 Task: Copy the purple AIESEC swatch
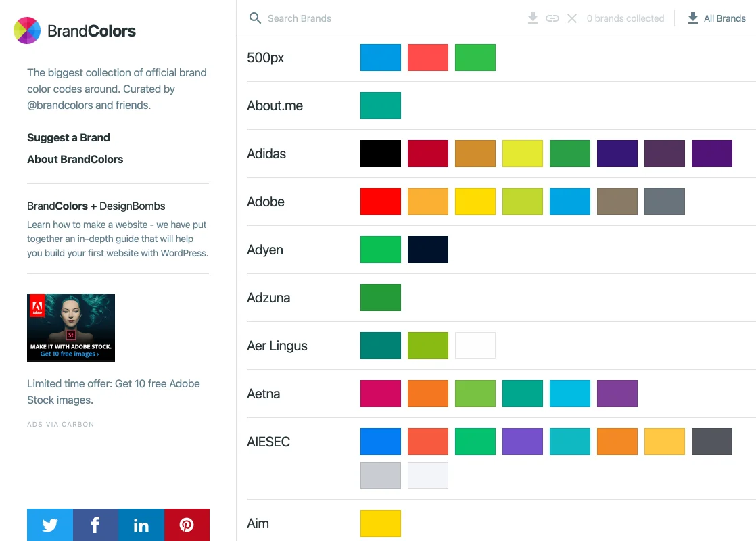click(523, 442)
